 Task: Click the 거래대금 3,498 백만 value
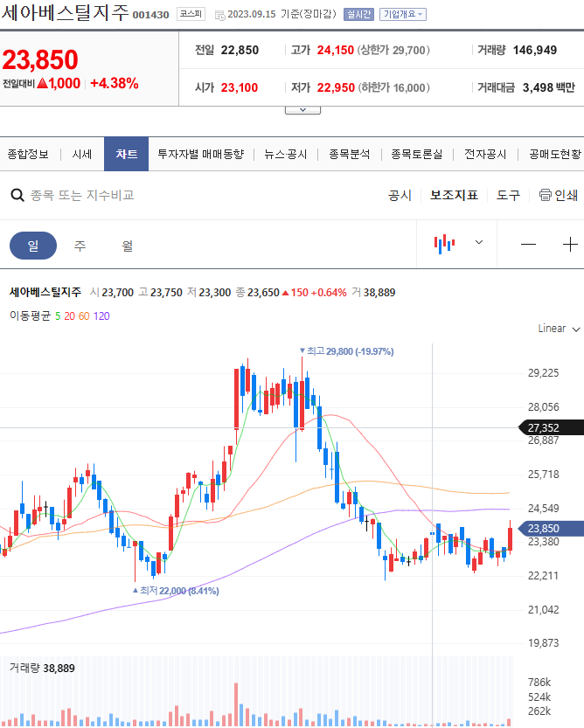click(x=549, y=87)
